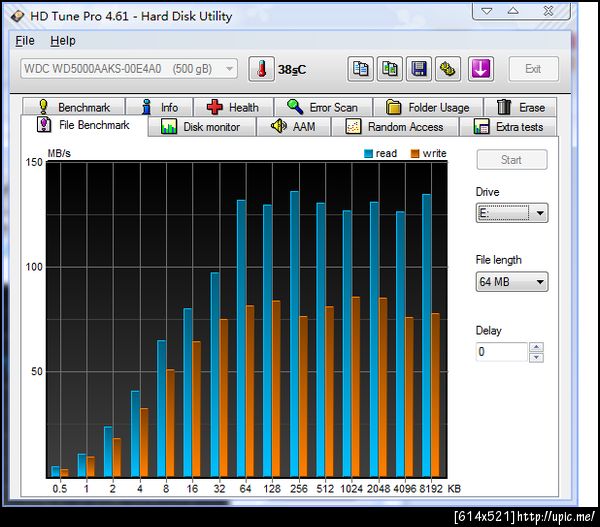
Task: Click the down-arrow window button in title bar
Action: pos(486,11)
